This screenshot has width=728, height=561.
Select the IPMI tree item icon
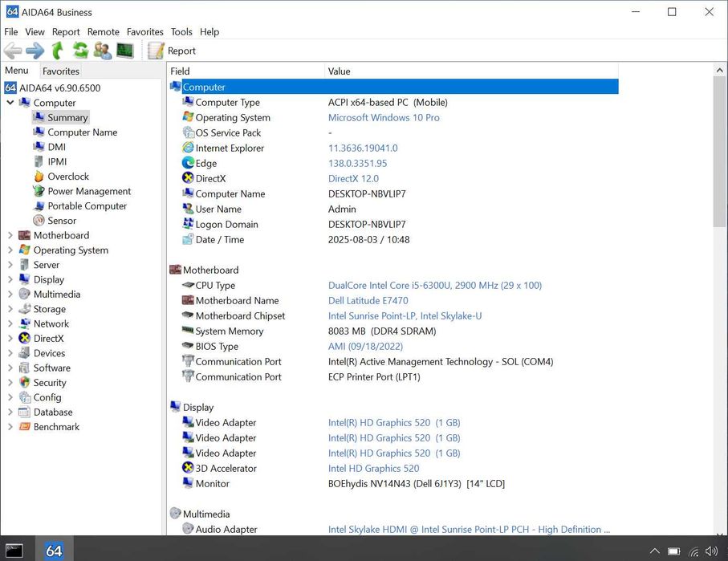tap(39, 161)
